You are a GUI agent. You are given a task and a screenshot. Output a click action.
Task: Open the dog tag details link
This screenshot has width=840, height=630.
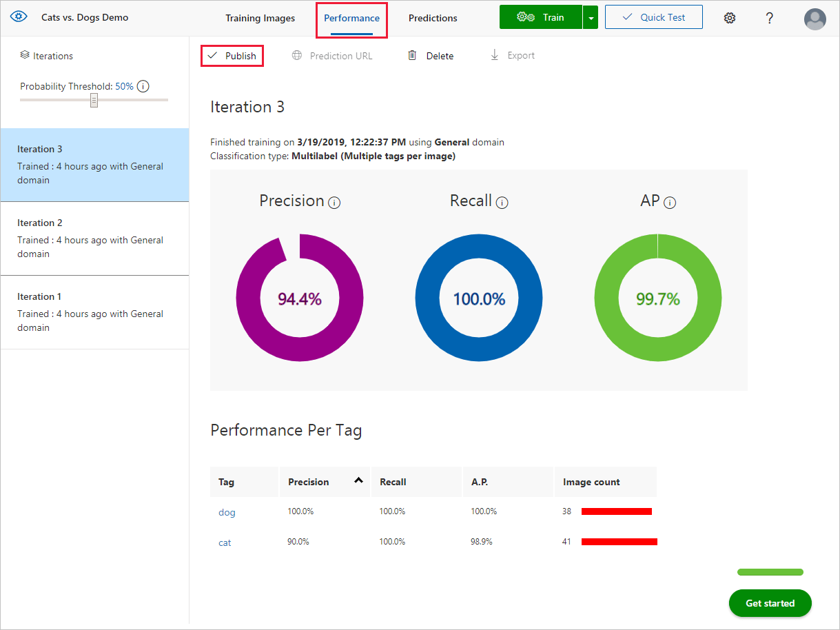point(227,511)
